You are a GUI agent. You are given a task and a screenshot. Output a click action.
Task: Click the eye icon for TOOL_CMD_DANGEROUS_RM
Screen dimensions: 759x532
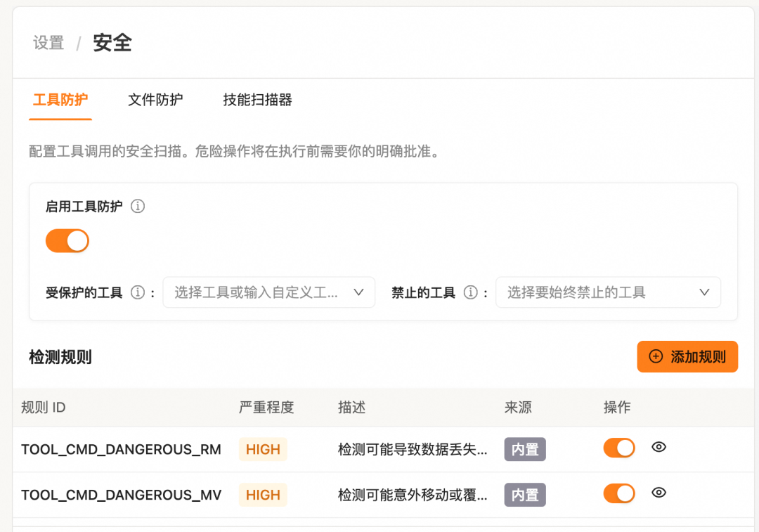659,448
